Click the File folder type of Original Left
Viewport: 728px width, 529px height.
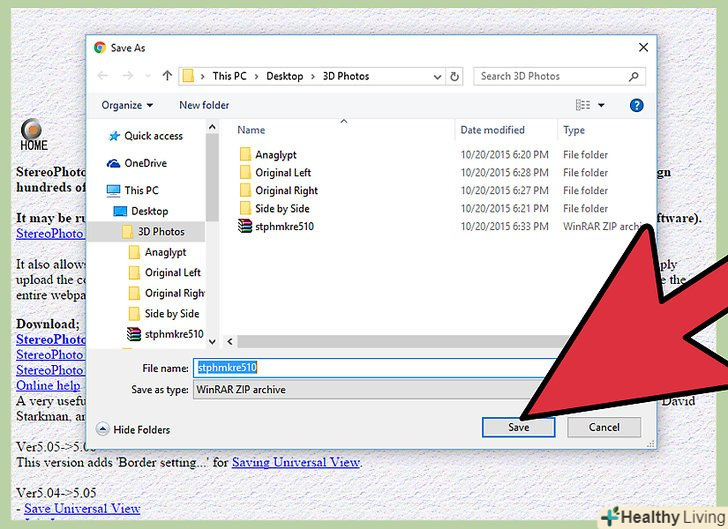[585, 173]
